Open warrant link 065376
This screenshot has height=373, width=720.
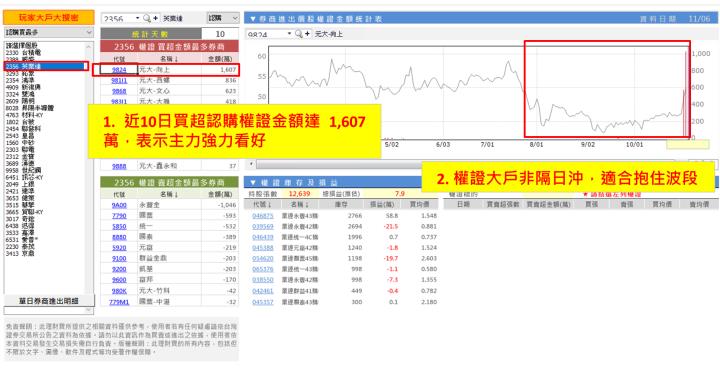pyautogui.click(x=263, y=270)
